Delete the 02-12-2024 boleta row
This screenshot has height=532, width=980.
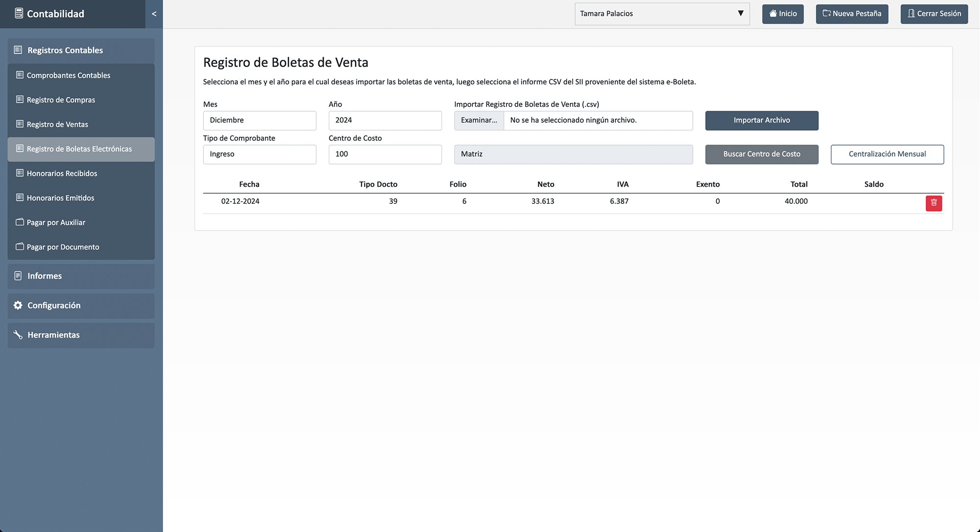[x=933, y=203]
